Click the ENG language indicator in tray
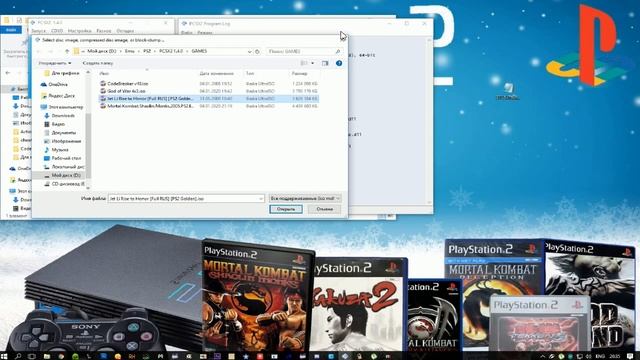 [x=601, y=356]
